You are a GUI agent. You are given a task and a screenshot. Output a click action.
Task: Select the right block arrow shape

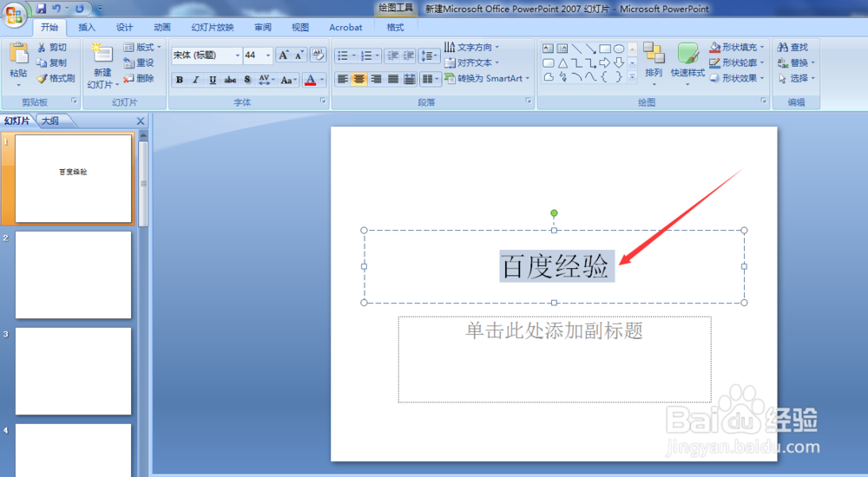click(605, 62)
